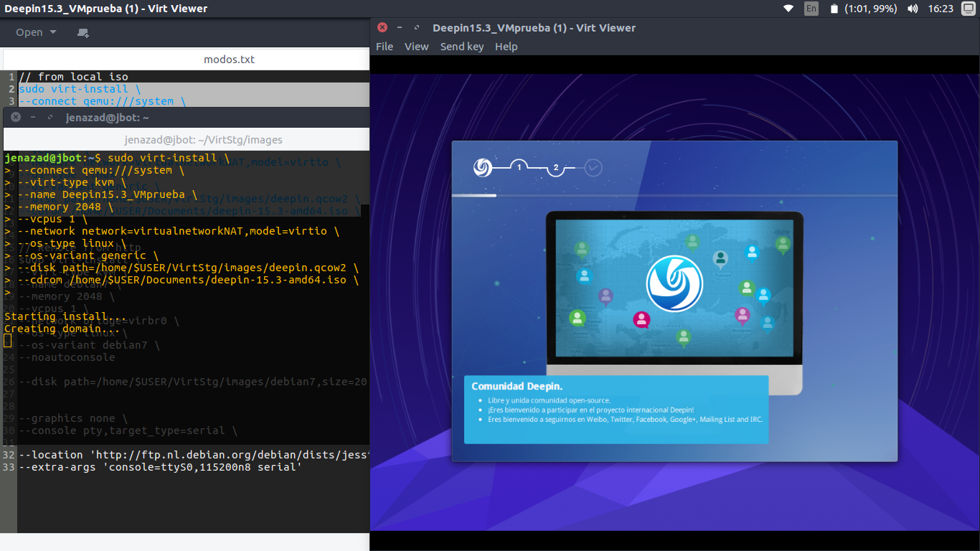Click '--virt-type kvm' line in terminal
Image resolution: width=980 pixels, height=551 pixels.
click(x=65, y=182)
